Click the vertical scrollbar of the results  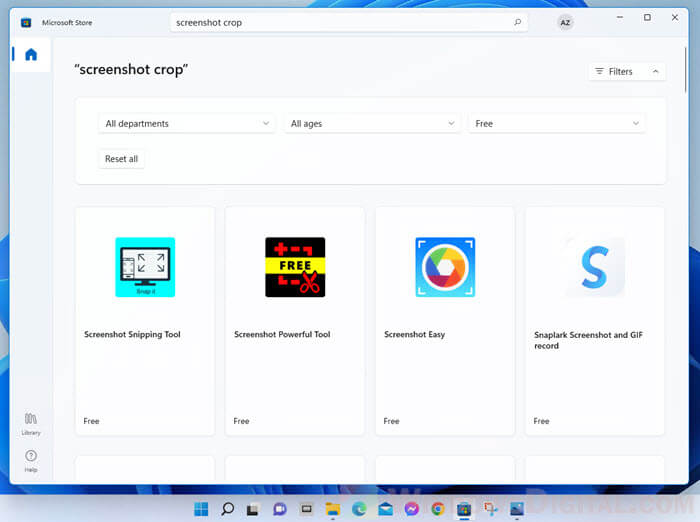coord(686,70)
